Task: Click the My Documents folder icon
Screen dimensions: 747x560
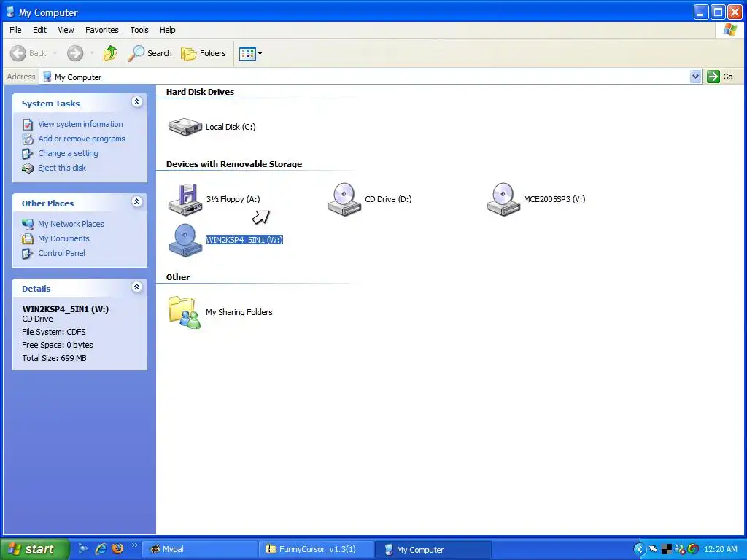Action: (x=28, y=238)
